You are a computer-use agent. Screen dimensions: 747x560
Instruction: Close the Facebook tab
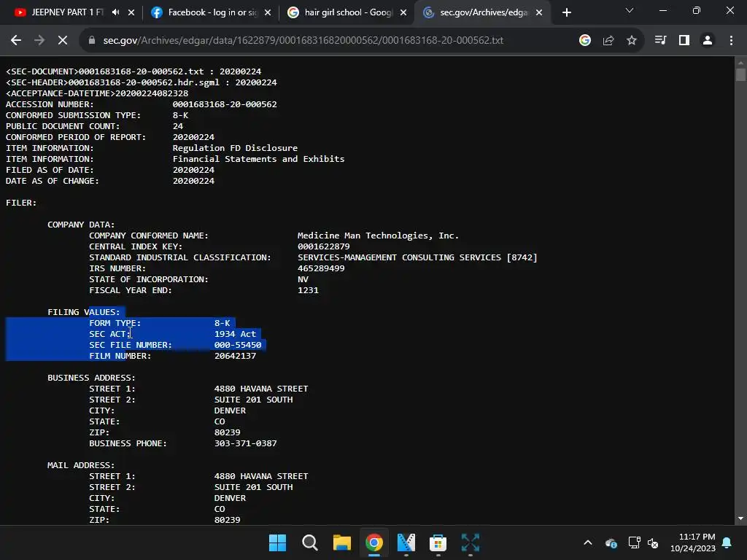(x=268, y=12)
